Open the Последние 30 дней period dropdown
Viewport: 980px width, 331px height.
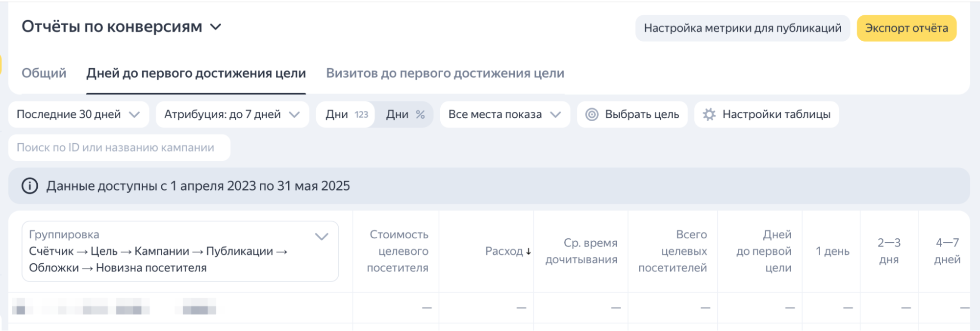pos(78,114)
